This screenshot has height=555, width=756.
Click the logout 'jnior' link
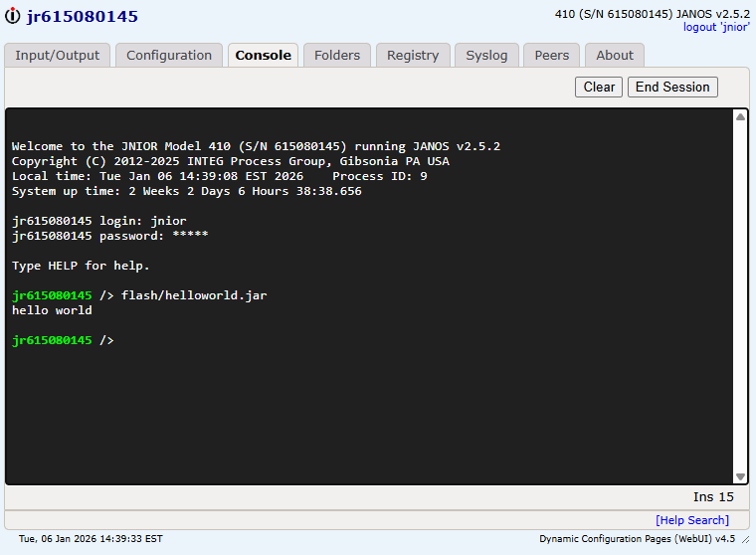(x=716, y=28)
